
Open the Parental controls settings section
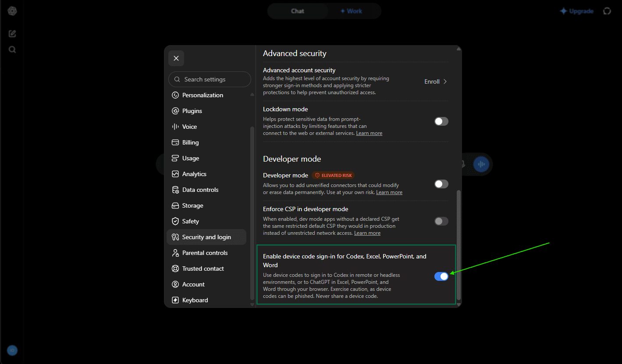click(206, 253)
